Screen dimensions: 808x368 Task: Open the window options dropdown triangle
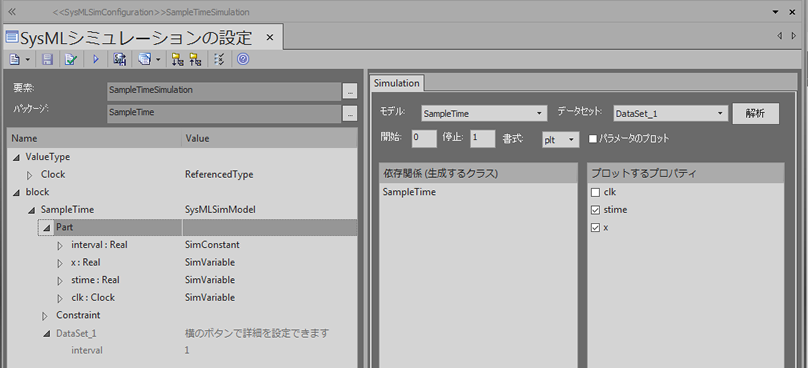(x=776, y=11)
